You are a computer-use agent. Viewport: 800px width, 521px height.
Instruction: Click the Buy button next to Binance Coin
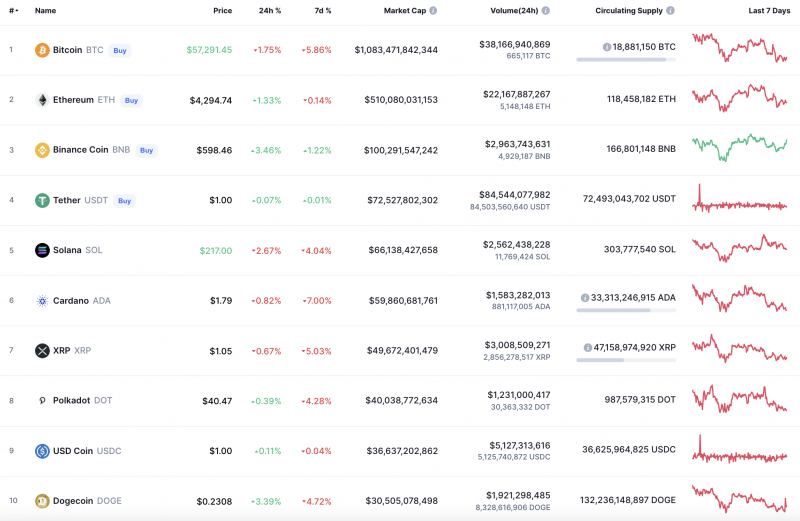point(146,151)
